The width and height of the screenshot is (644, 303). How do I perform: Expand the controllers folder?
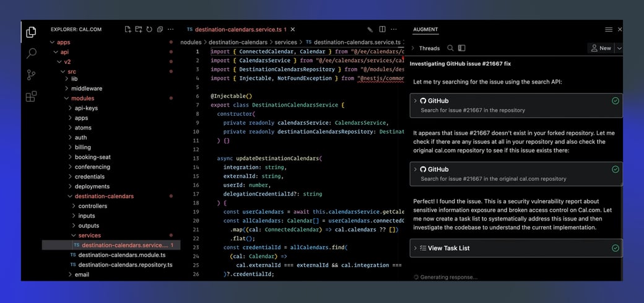(74, 206)
